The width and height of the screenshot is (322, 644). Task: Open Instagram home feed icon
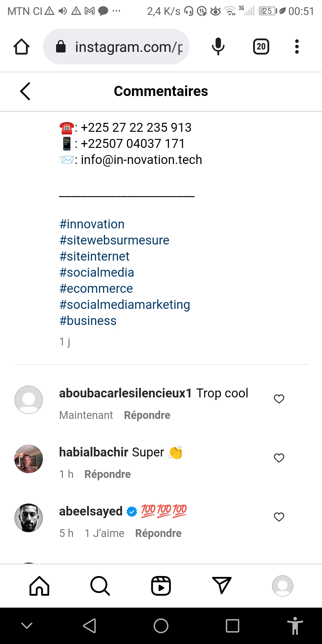39,586
